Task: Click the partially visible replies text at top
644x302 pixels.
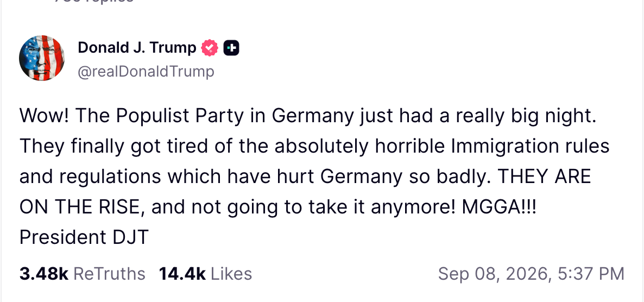Action: pos(94,1)
